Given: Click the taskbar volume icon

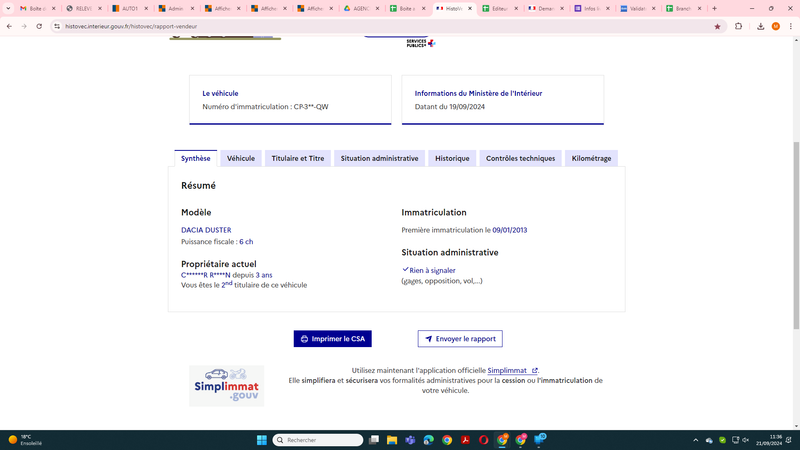Looking at the screenshot, I should 745,440.
